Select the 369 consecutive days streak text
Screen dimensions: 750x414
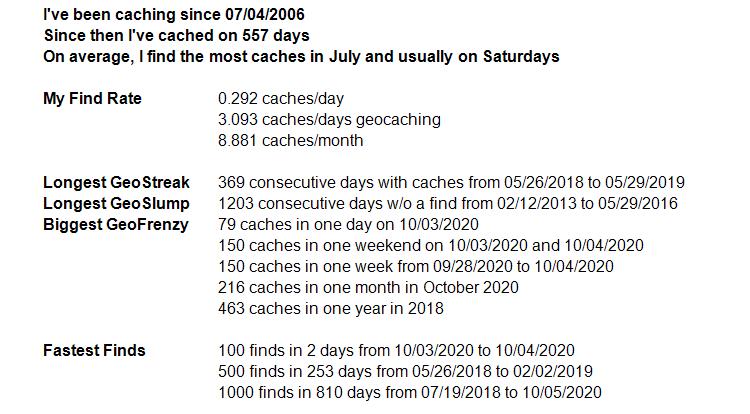tap(451, 183)
